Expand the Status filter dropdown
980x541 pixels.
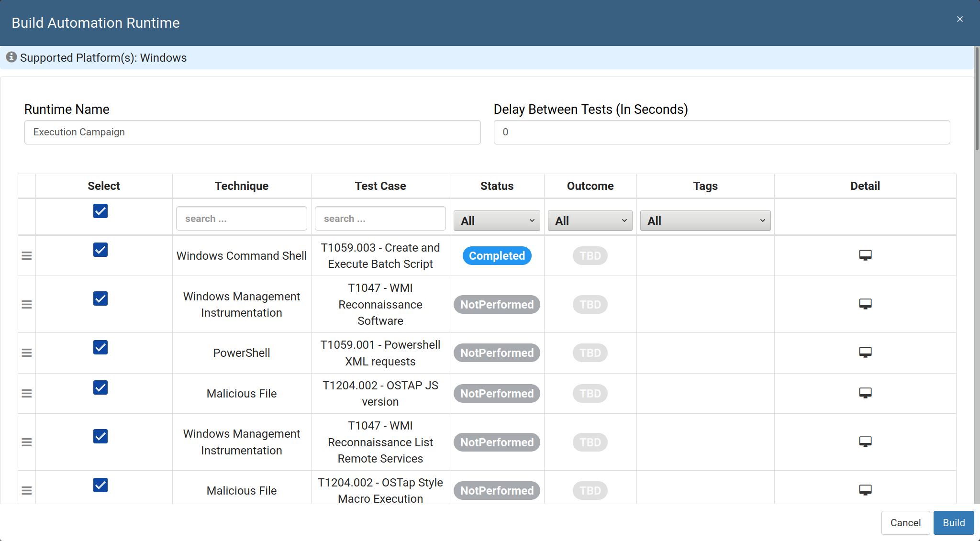click(x=496, y=220)
